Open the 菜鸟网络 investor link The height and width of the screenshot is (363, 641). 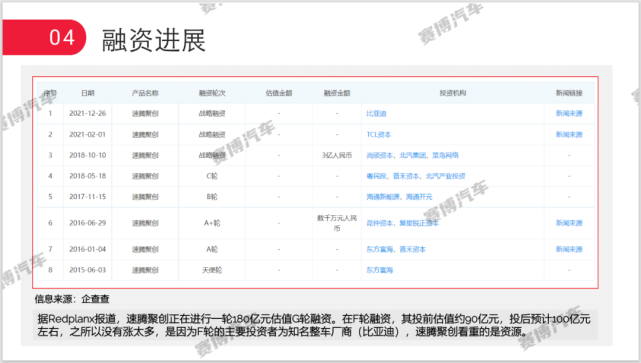click(x=446, y=155)
